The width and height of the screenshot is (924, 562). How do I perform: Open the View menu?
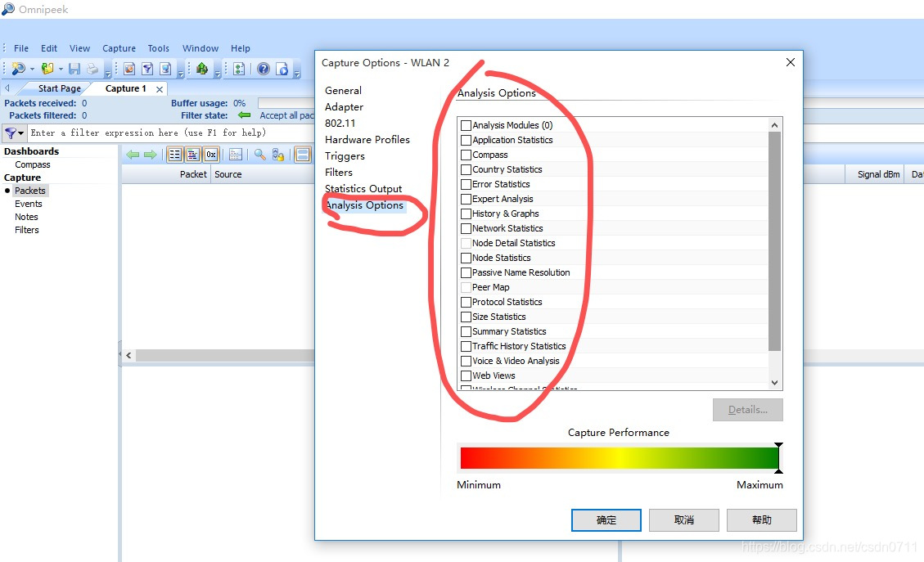[79, 48]
